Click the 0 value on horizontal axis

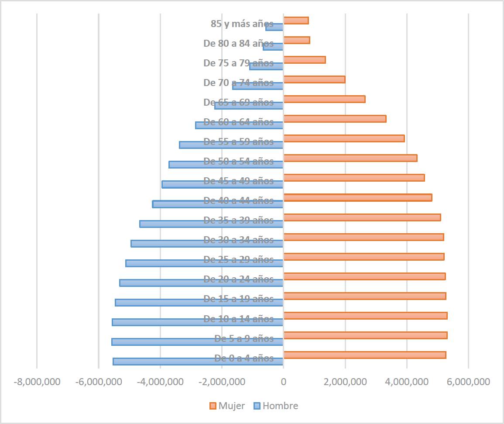click(x=283, y=382)
